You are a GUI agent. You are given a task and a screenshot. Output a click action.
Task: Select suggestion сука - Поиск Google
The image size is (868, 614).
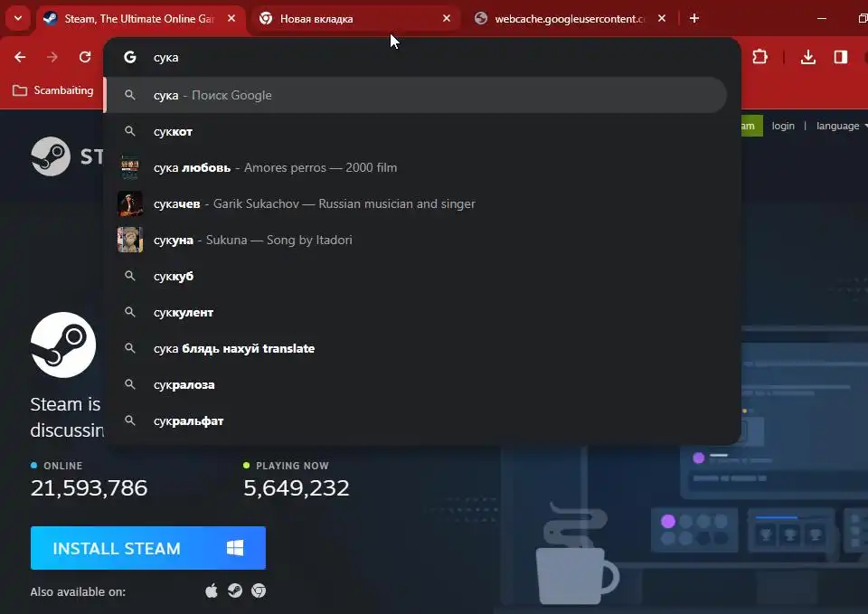click(415, 95)
